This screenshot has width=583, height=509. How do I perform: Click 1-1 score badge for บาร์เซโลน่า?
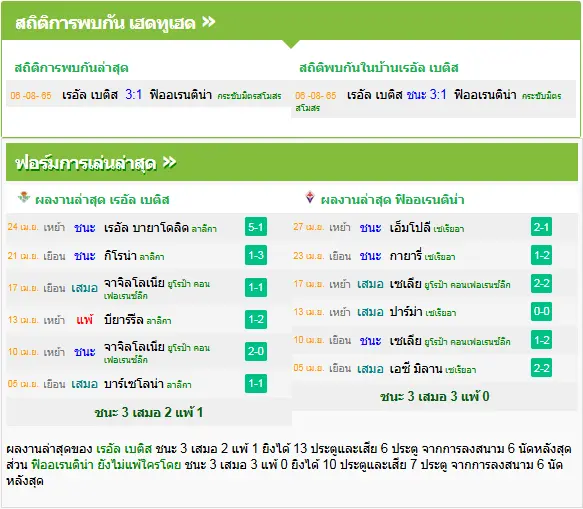point(256,383)
